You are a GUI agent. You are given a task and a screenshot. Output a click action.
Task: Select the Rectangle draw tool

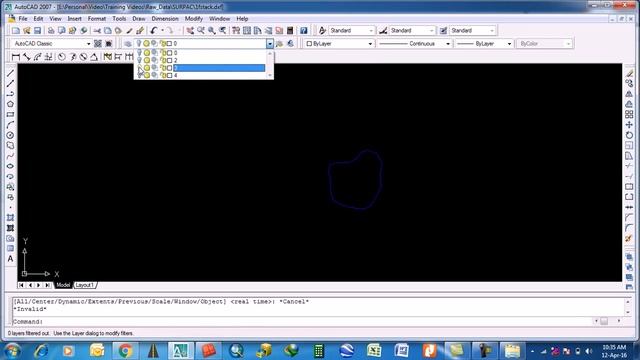point(10,114)
